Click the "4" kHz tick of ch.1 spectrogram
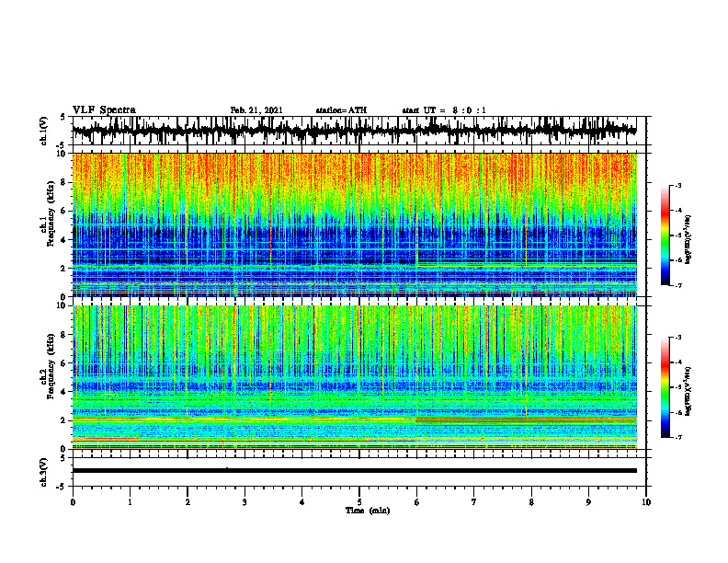 (x=64, y=240)
